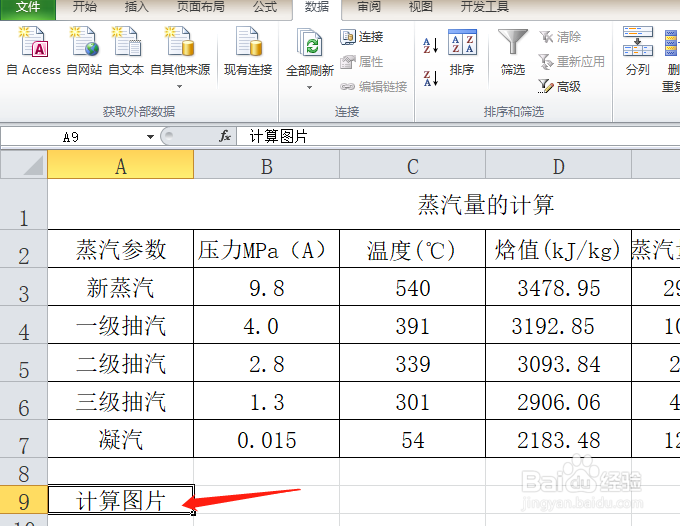Screen dimensions: 680x526
Task: Click the cell with value 391
Action: click(413, 325)
